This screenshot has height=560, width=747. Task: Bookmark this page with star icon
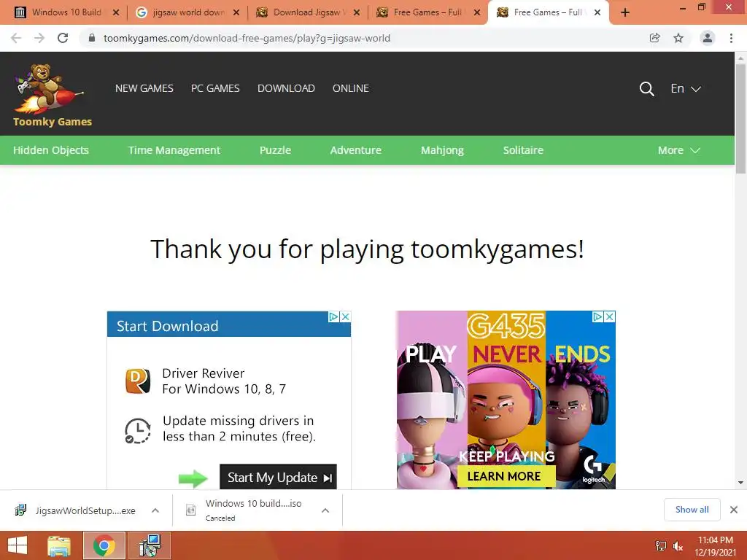pos(678,38)
